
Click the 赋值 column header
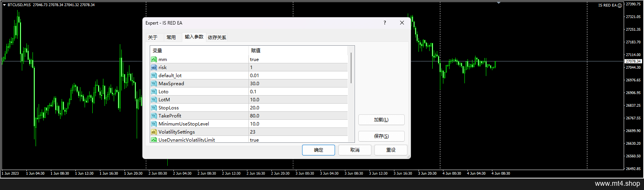298,51
